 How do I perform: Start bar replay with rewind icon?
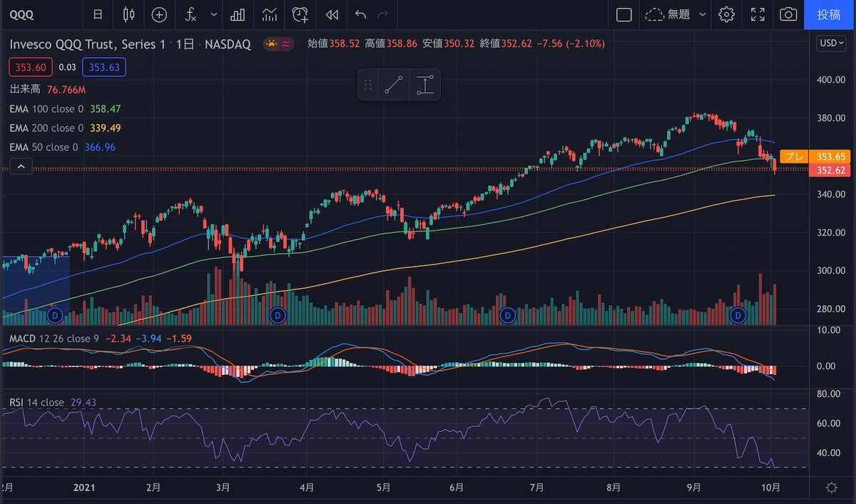331,14
